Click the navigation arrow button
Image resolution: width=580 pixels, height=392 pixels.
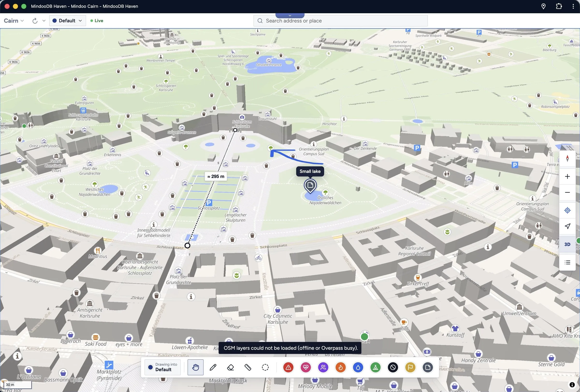pyautogui.click(x=567, y=226)
